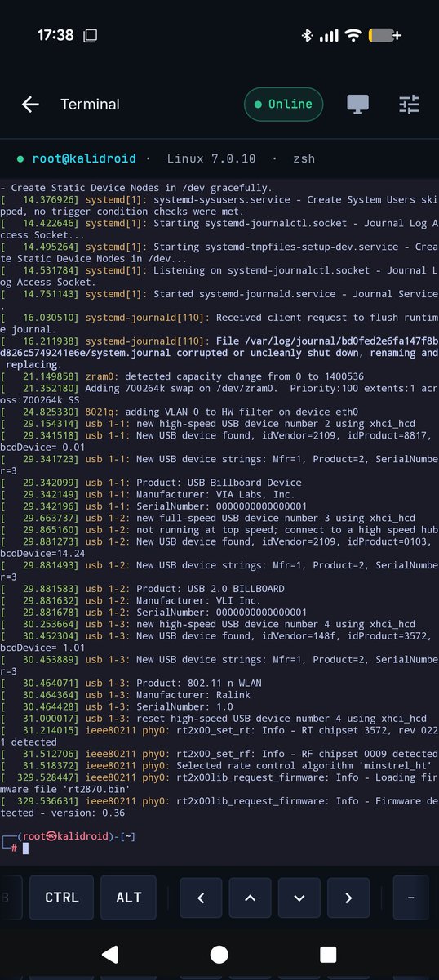Tap the Android recents square button
Image resolution: width=439 pixels, height=980 pixels.
(328, 954)
